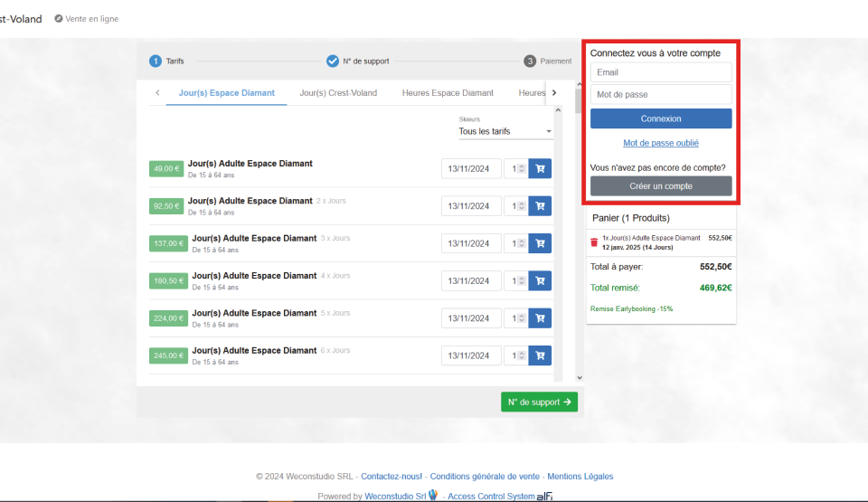This screenshot has width=868, height=502.
Task: Click the date field of the 180,50 € pass
Action: click(x=471, y=281)
